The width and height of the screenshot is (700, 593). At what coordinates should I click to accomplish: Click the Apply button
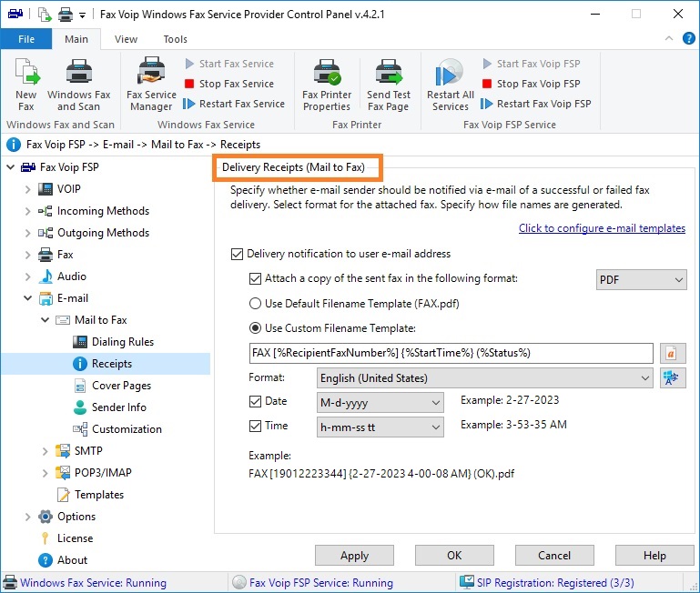click(354, 556)
